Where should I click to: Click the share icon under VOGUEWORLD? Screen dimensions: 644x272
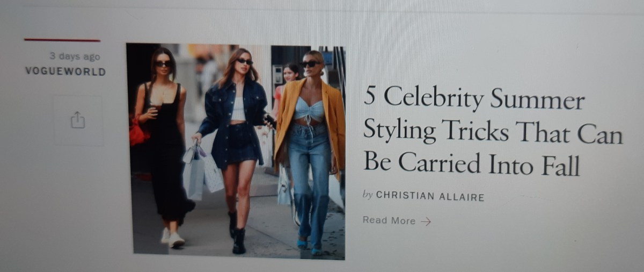point(78,120)
